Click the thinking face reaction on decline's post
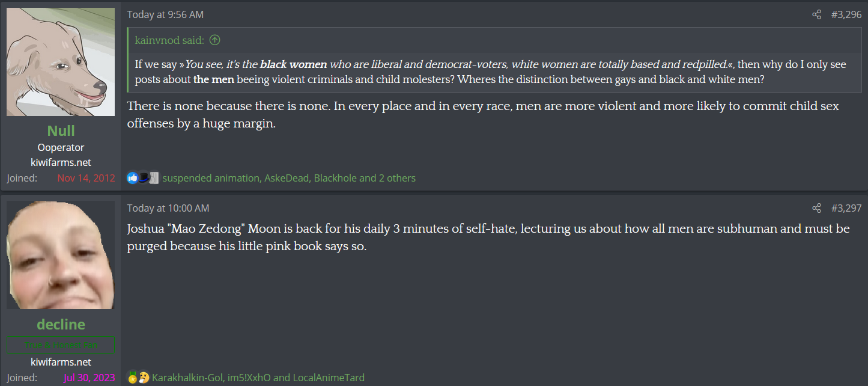The width and height of the screenshot is (868, 386). (144, 378)
